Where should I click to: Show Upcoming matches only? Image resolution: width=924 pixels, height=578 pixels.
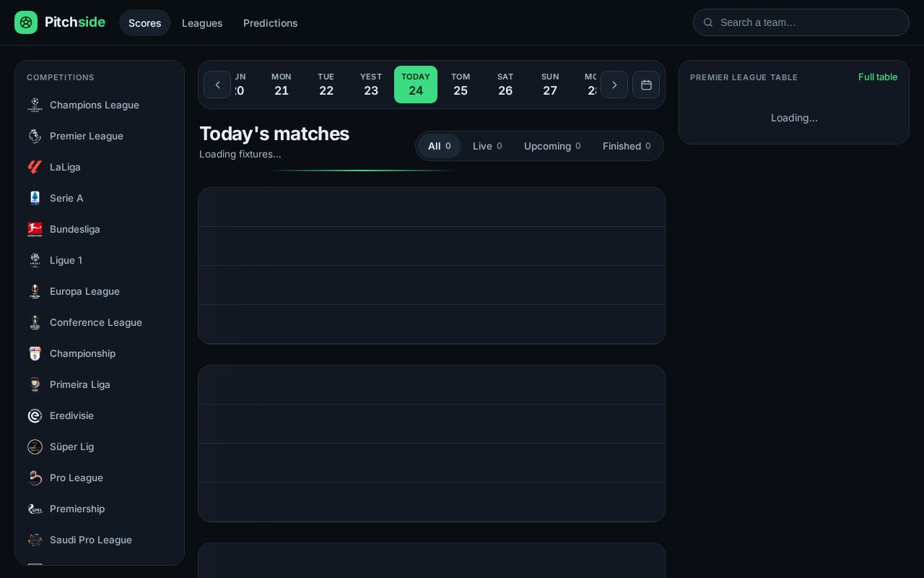552,146
